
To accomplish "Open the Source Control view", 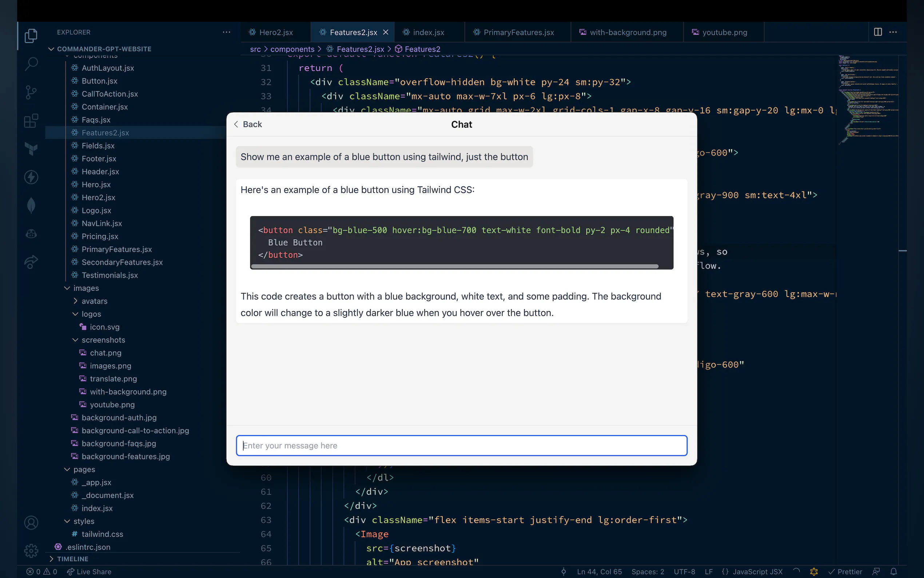I will point(31,92).
